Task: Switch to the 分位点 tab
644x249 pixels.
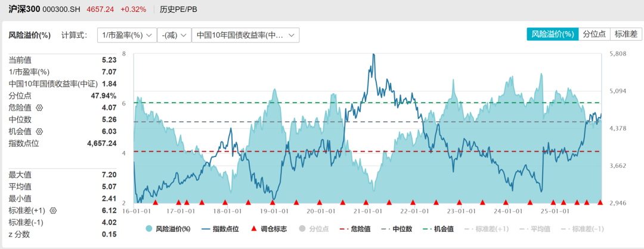Action: [595, 34]
